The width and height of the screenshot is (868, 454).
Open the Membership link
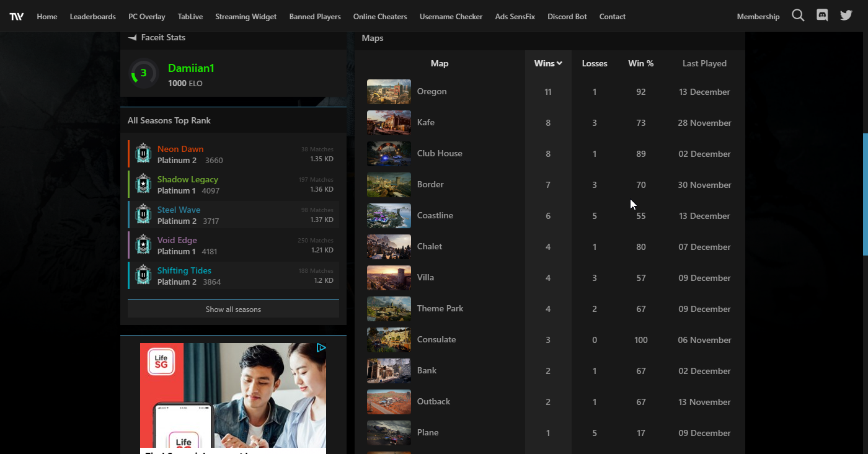[x=758, y=17]
